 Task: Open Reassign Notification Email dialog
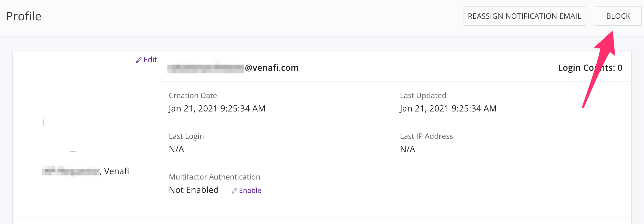[524, 16]
